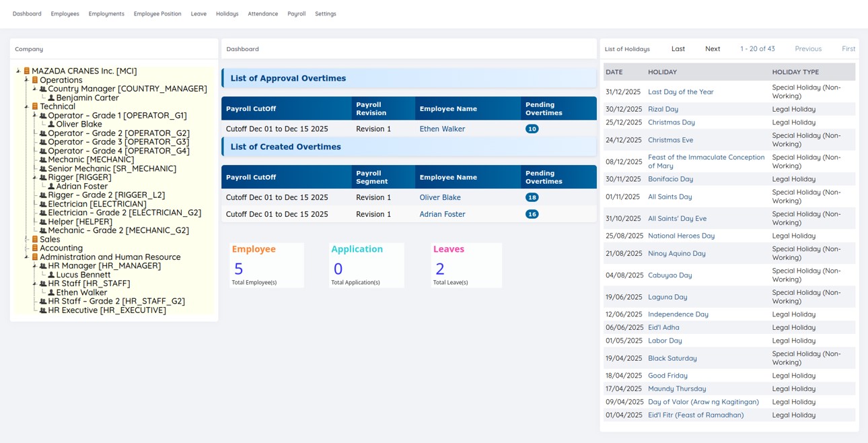Click the person icon next to Adrian Foster
Image resolution: width=868 pixels, height=443 pixels.
coord(51,186)
